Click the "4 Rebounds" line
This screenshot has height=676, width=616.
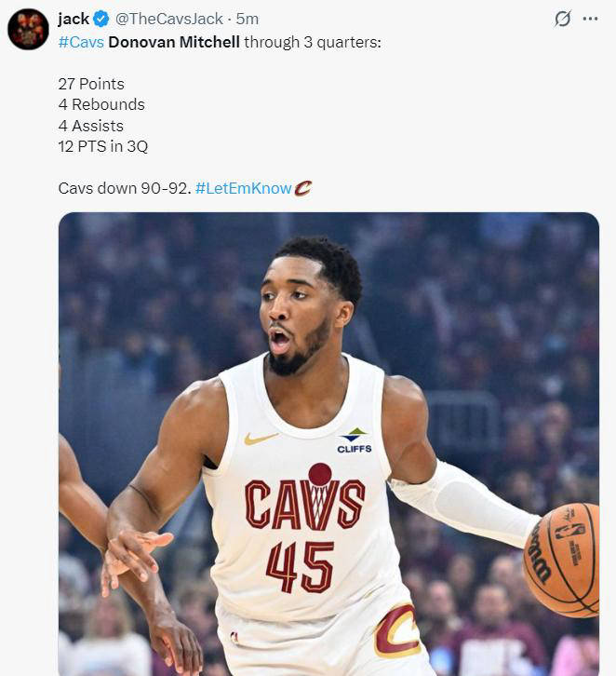point(101,104)
